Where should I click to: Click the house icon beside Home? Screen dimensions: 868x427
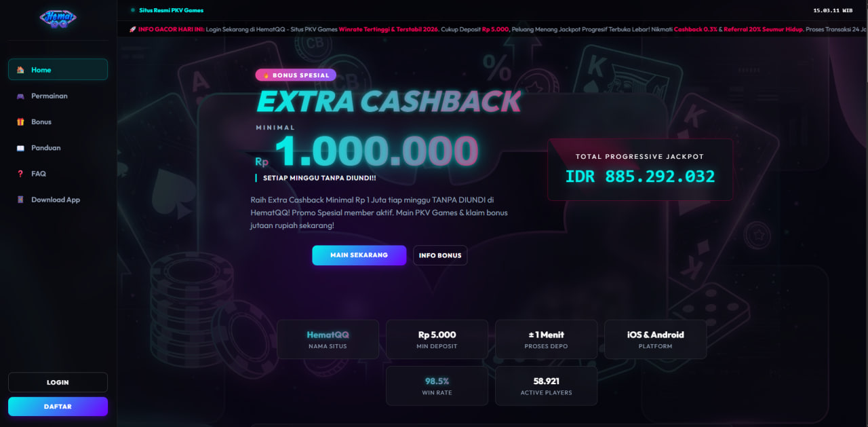point(20,70)
